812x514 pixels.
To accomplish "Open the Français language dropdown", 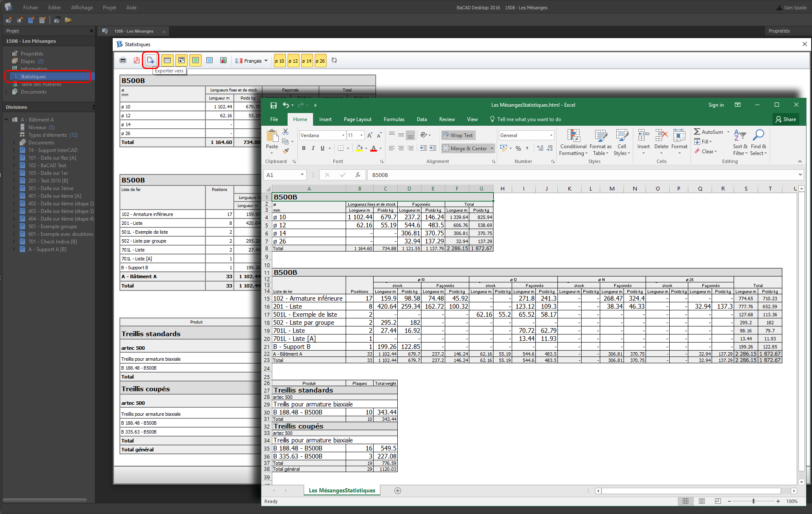I will [252, 61].
